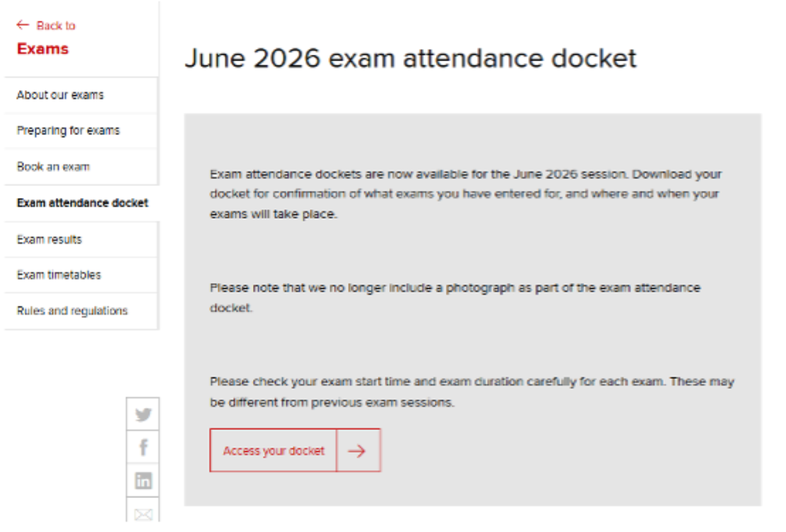Click the 'Back to' link text

[56, 26]
